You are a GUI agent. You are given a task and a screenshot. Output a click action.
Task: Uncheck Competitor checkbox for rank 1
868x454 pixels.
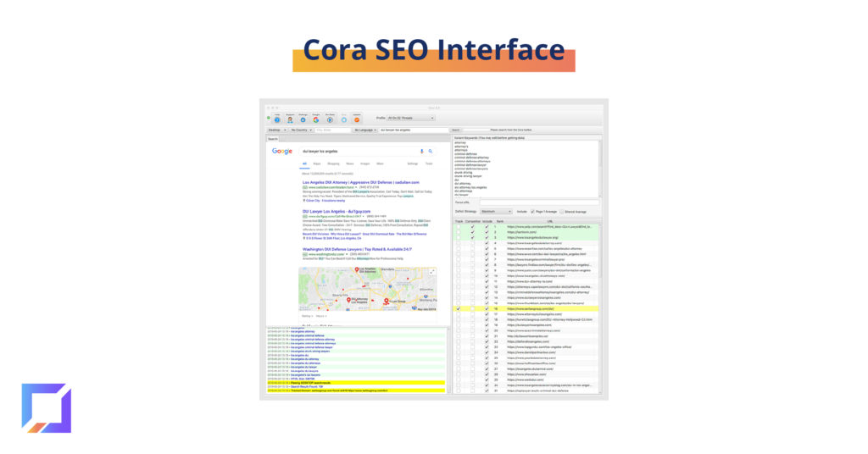pyautogui.click(x=472, y=227)
